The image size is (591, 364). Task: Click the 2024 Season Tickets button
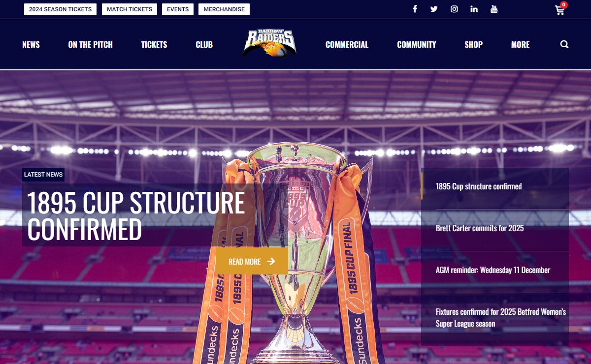60,9
